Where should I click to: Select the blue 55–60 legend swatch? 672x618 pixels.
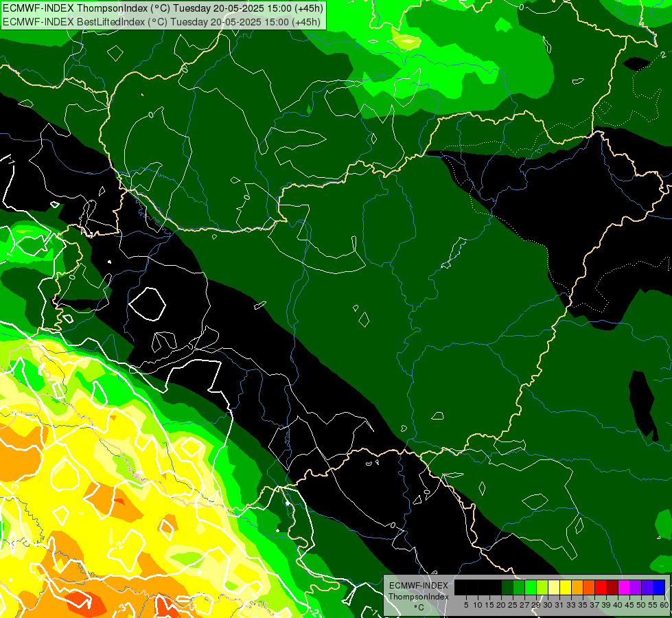click(659, 587)
